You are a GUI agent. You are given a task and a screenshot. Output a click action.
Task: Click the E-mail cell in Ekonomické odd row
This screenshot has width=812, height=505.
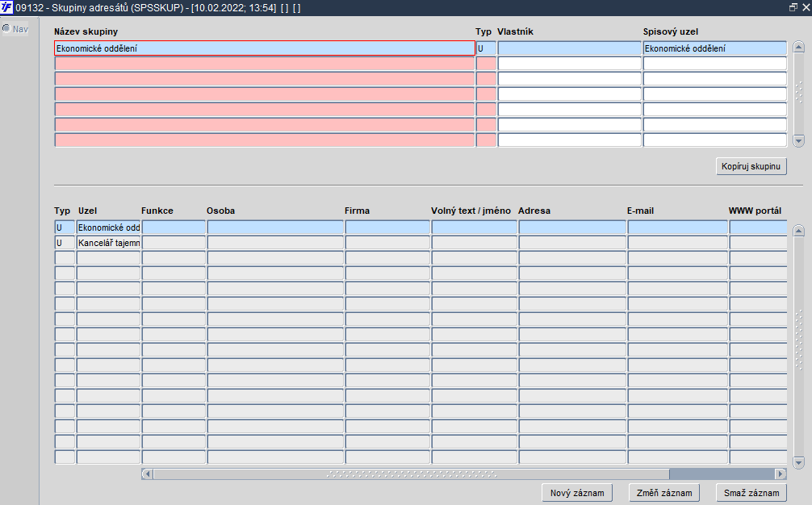pos(677,227)
